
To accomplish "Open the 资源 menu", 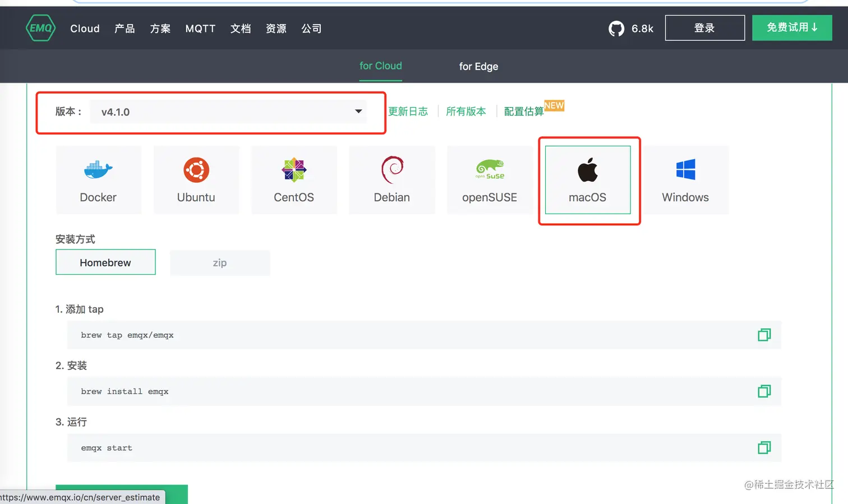I will (x=276, y=29).
